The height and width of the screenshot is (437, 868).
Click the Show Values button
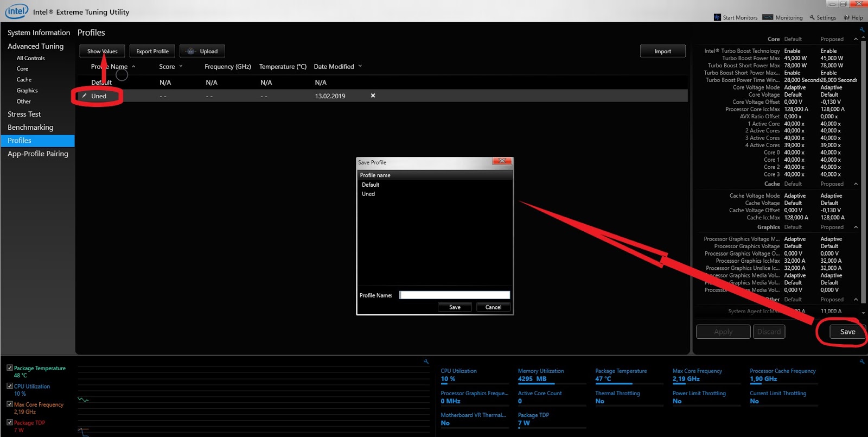pos(103,51)
